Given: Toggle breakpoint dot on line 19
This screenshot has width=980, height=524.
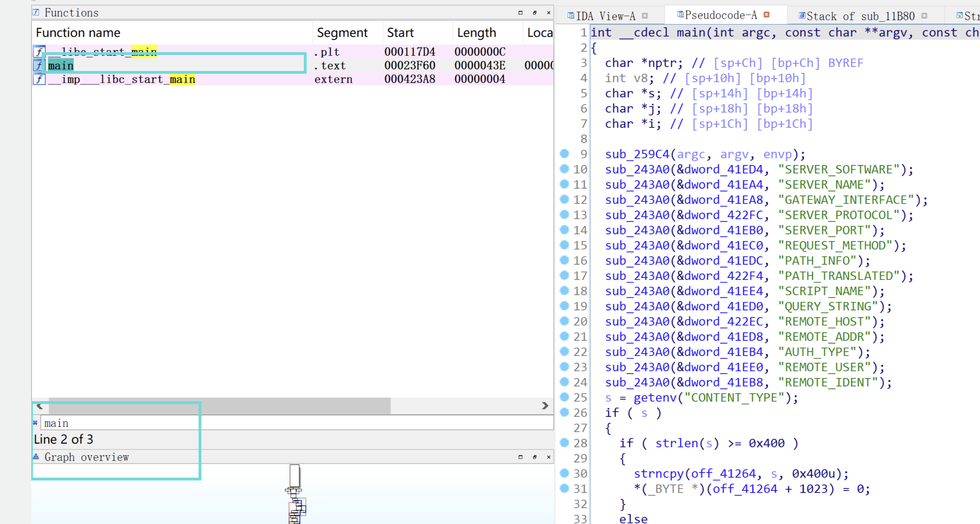Looking at the screenshot, I should tap(565, 306).
